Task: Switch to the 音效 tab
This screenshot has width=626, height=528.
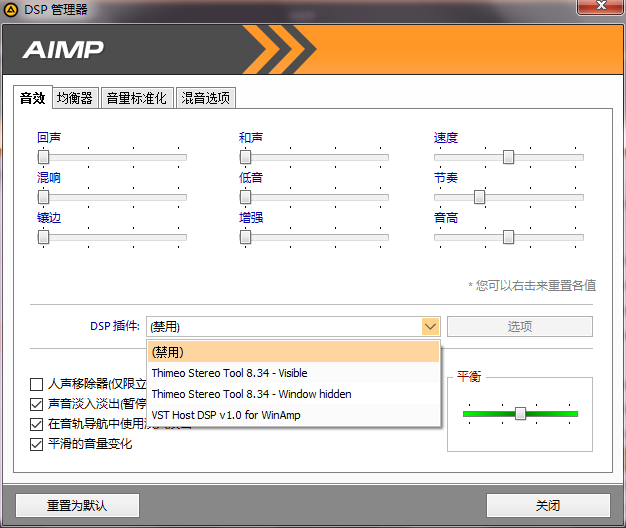Action: [x=33, y=97]
